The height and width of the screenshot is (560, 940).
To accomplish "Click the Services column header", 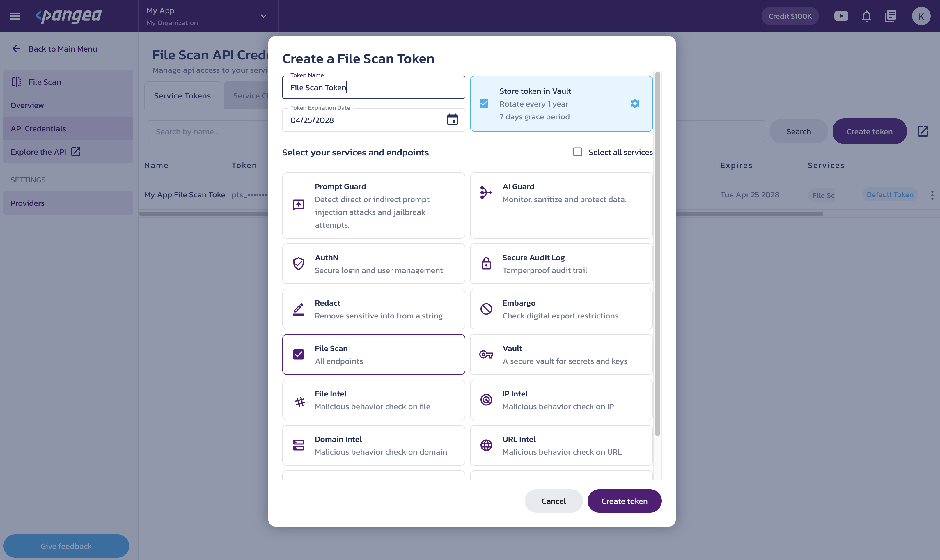I will (x=826, y=165).
